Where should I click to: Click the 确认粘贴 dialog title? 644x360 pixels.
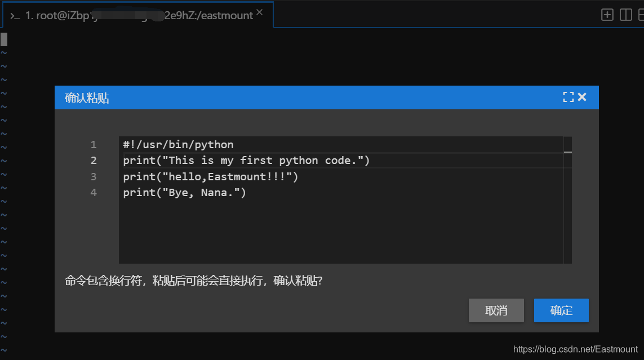pos(87,98)
